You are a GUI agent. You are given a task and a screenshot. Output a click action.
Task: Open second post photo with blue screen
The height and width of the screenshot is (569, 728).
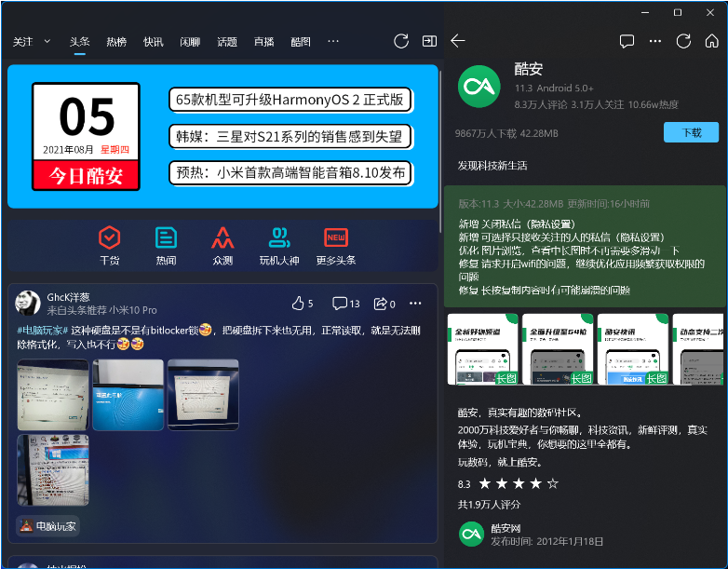(128, 395)
